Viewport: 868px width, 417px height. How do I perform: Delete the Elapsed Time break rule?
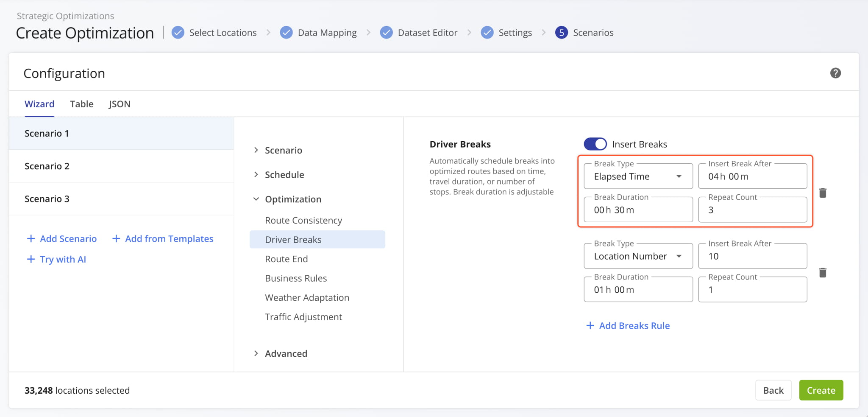pos(822,193)
